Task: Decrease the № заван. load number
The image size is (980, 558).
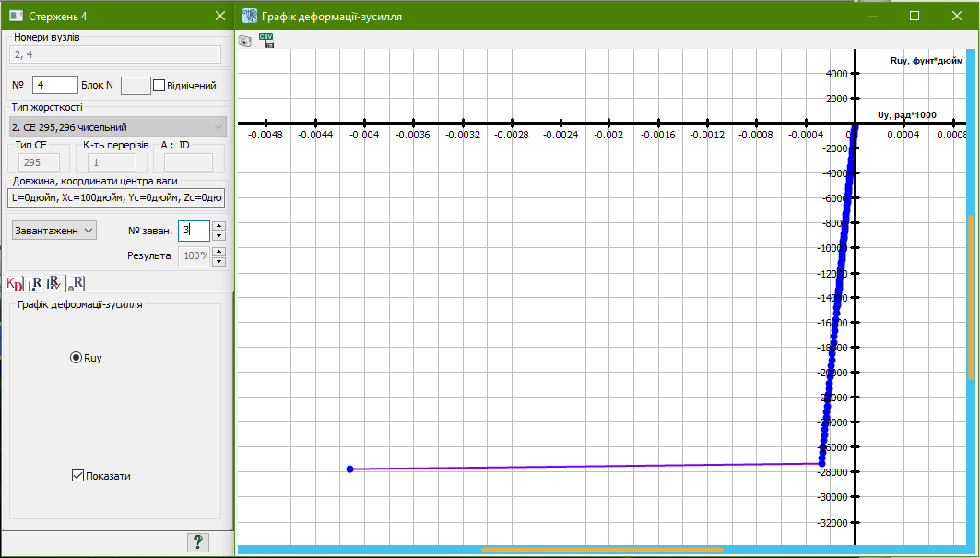Action: (x=218, y=236)
